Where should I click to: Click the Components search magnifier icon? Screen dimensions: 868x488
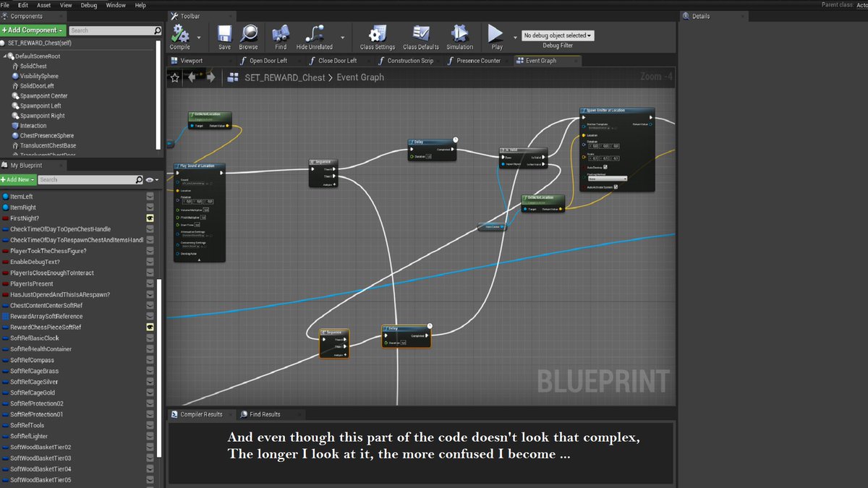tap(158, 30)
